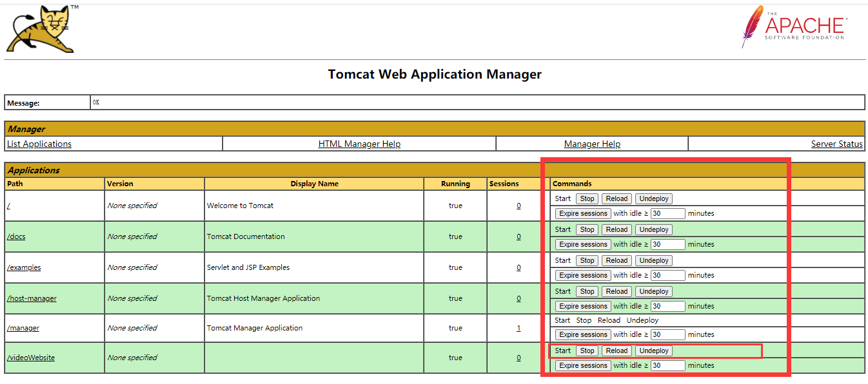Image resolution: width=868 pixels, height=384 pixels.
Task: Click the Apache Software Foundation logo
Action: (x=793, y=26)
